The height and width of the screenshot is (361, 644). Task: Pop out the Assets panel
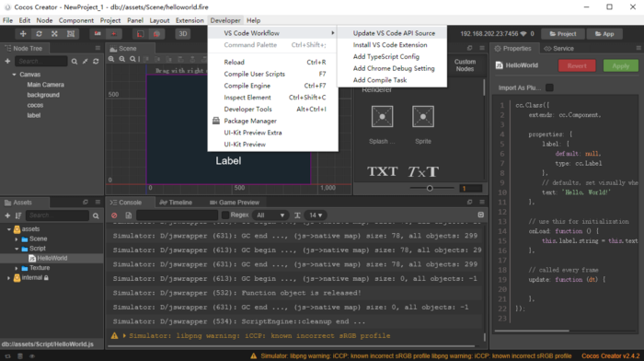[86, 202]
